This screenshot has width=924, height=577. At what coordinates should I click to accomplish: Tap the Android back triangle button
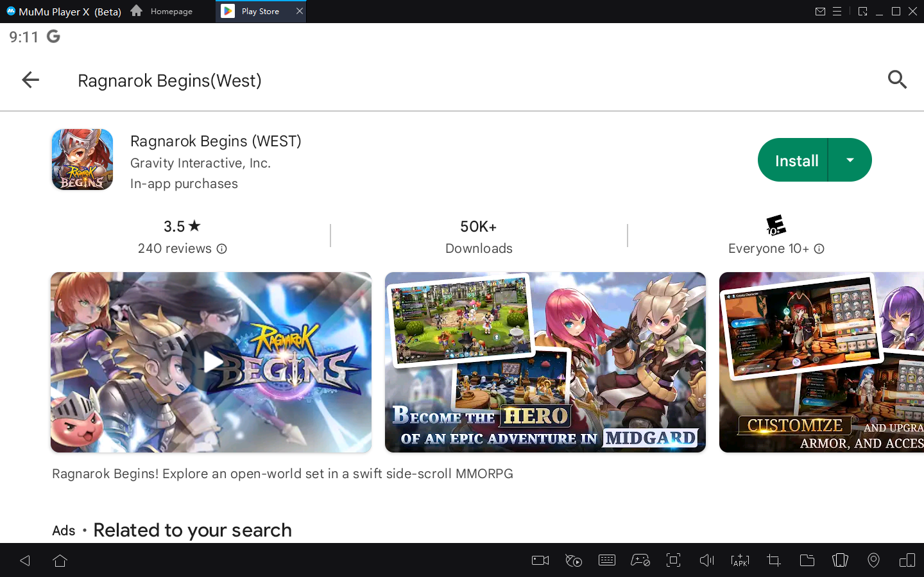click(25, 560)
